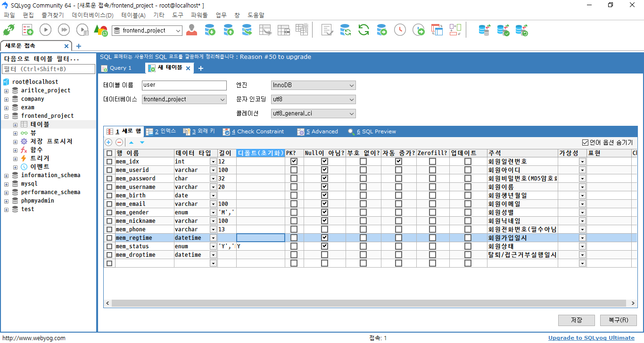The image size is (644, 343).
Task: Open the 데이터베이스 frontend_project dropdown in form
Action: [x=184, y=99]
